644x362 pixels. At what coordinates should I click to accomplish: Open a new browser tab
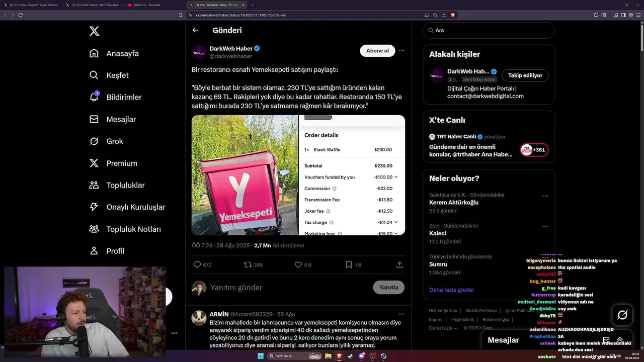coord(253,5)
